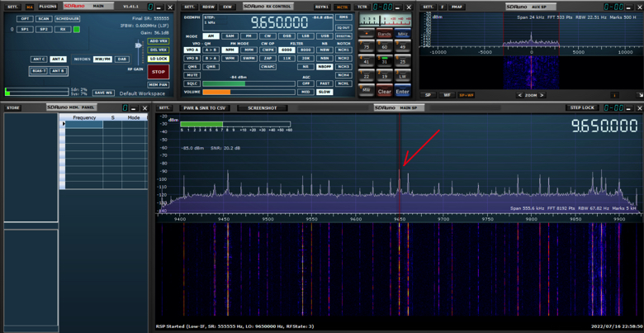Toggle the IQ OUT button
Viewport: 644px width, 333px height.
(x=343, y=27)
